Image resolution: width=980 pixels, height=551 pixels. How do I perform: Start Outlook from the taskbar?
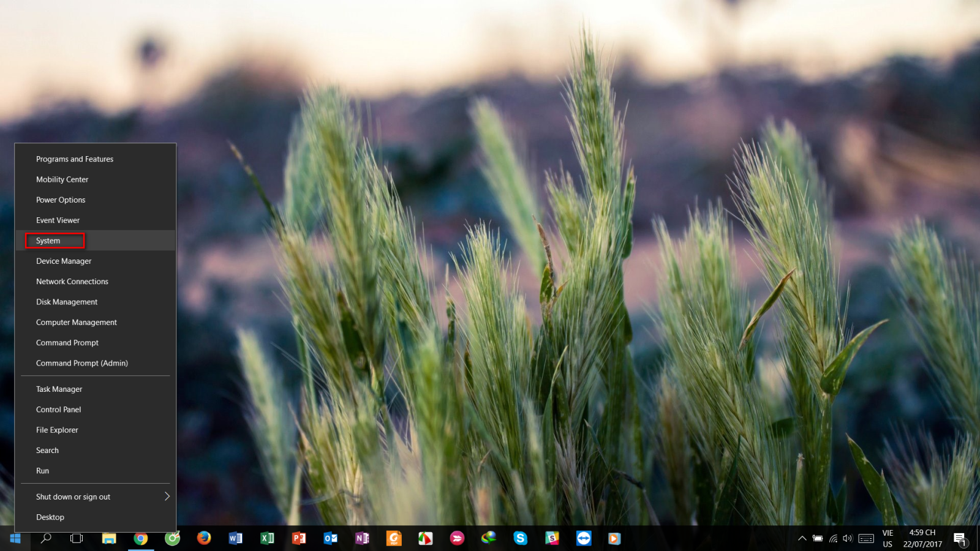331,539
